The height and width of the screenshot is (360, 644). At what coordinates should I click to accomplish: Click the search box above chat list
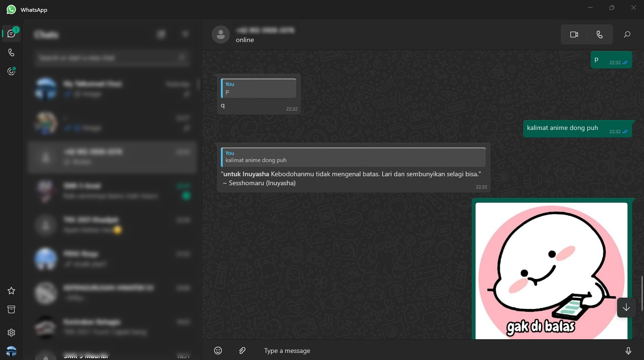tap(108, 58)
